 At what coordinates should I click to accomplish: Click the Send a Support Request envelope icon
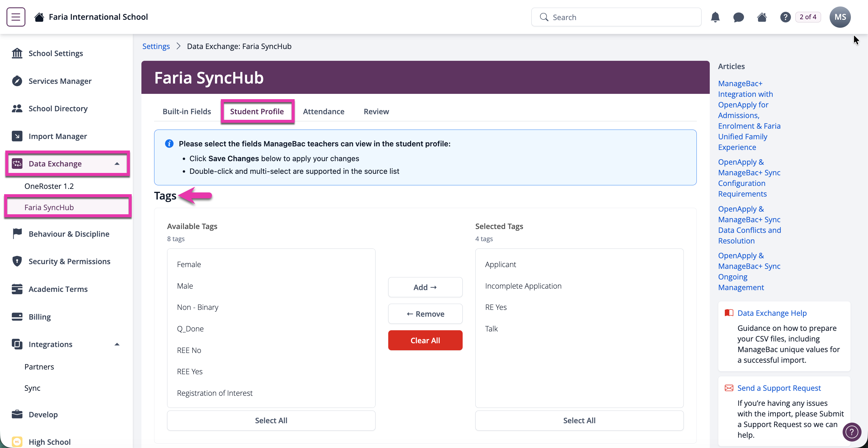click(x=729, y=388)
